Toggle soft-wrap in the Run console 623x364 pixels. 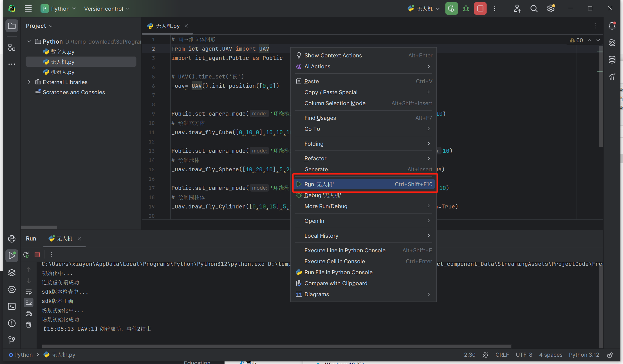click(x=29, y=292)
